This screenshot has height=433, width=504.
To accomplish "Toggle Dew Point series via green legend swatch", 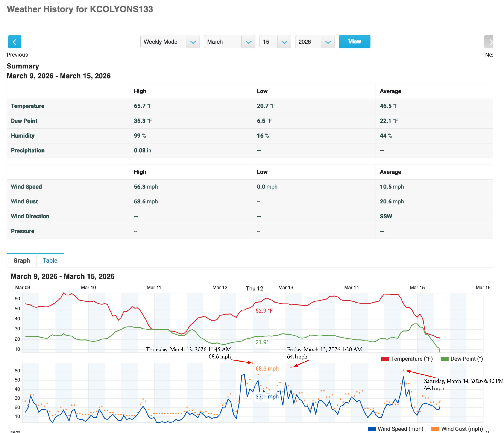I will pyautogui.click(x=444, y=359).
